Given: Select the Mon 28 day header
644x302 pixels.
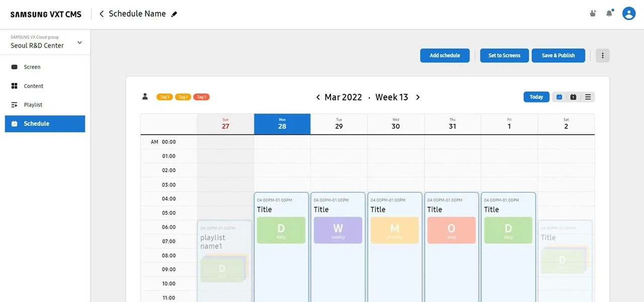Looking at the screenshot, I should click(x=282, y=124).
